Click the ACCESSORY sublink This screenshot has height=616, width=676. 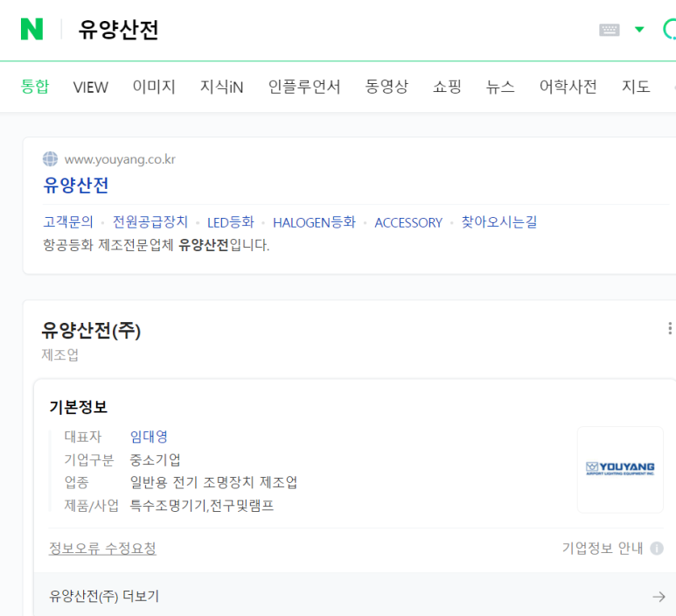408,222
